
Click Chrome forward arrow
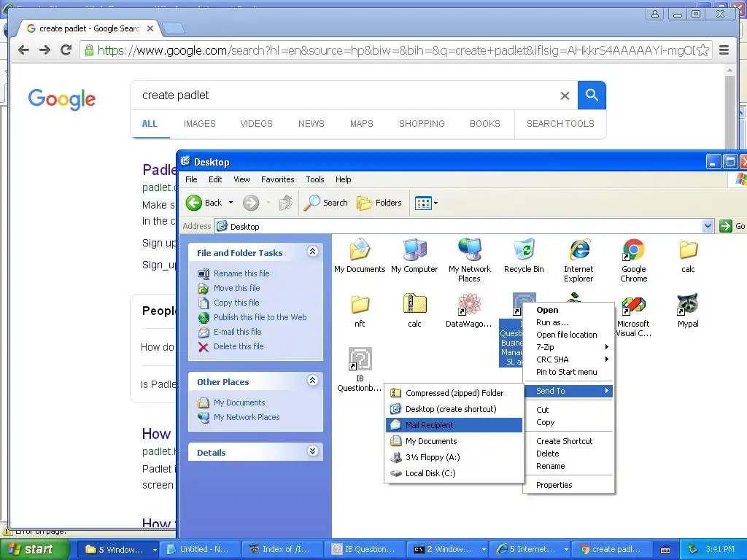pos(44,50)
